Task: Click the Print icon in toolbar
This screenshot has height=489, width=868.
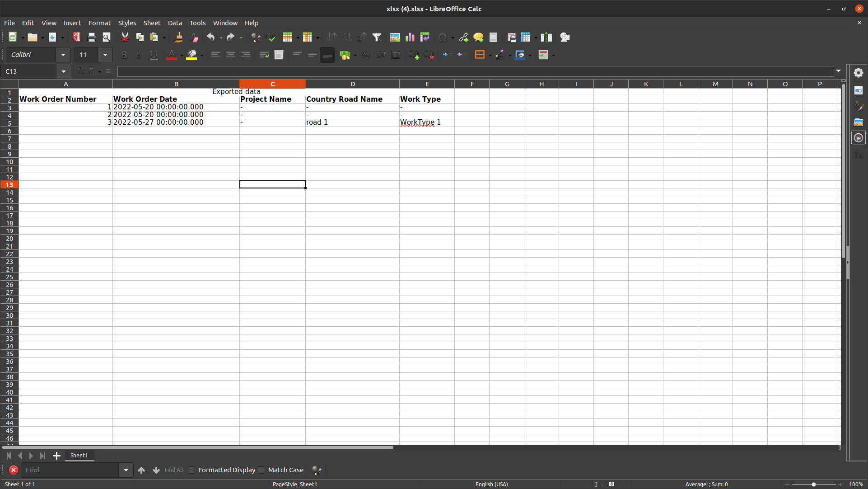Action: (92, 38)
